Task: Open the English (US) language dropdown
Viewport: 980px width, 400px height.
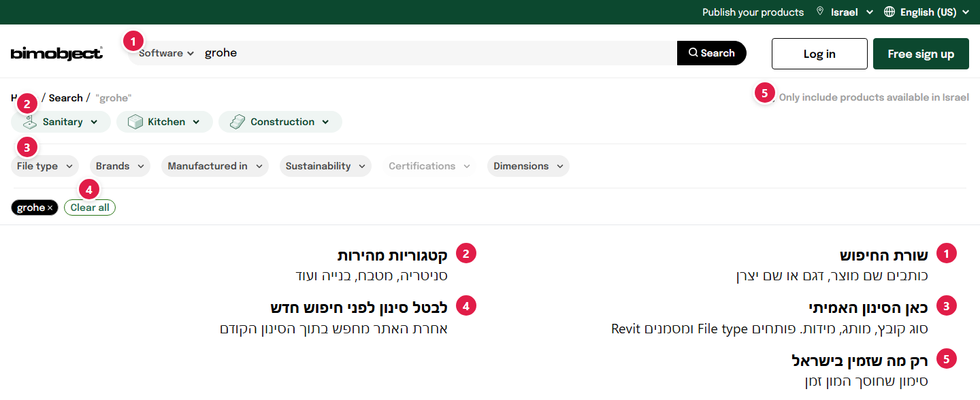Action: [934, 12]
